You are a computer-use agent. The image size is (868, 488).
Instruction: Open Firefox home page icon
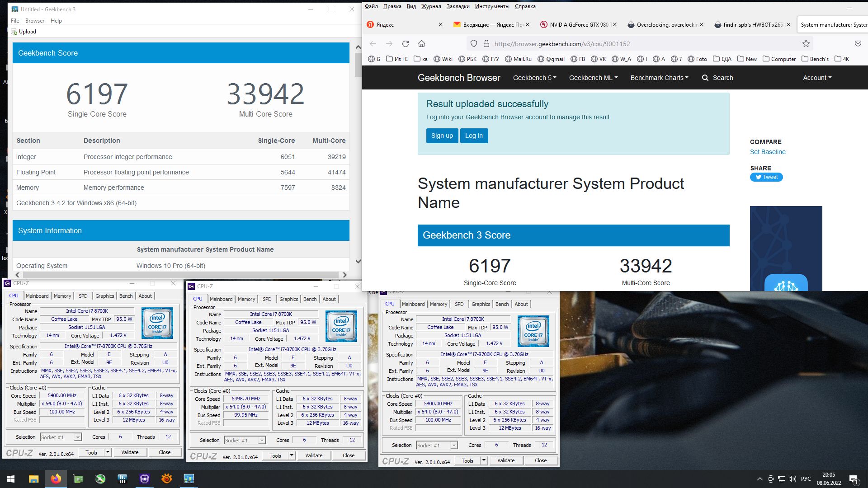(x=421, y=44)
